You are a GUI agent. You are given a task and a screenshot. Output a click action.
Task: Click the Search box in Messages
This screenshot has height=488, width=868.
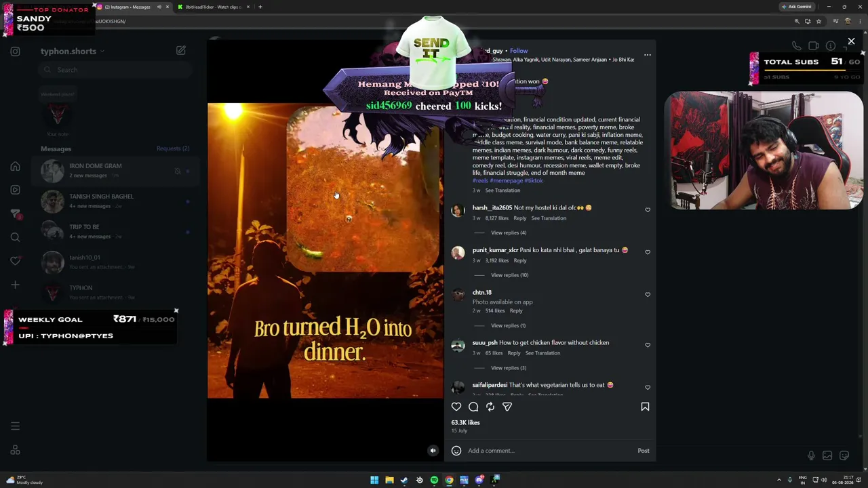115,70
